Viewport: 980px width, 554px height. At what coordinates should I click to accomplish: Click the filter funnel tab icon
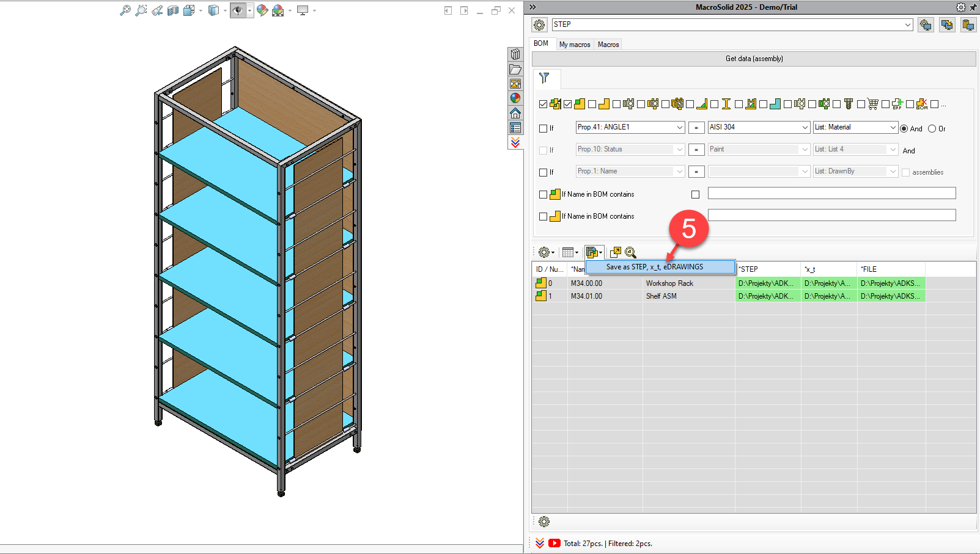pos(544,78)
